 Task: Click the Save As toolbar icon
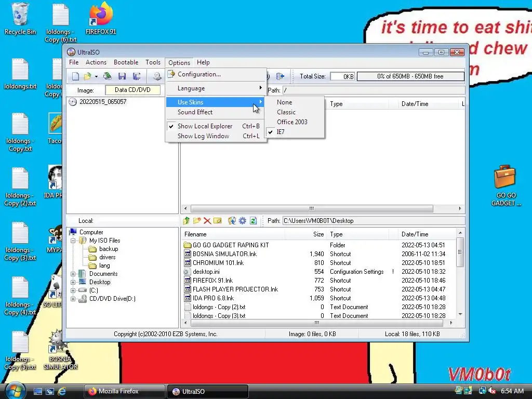[137, 76]
